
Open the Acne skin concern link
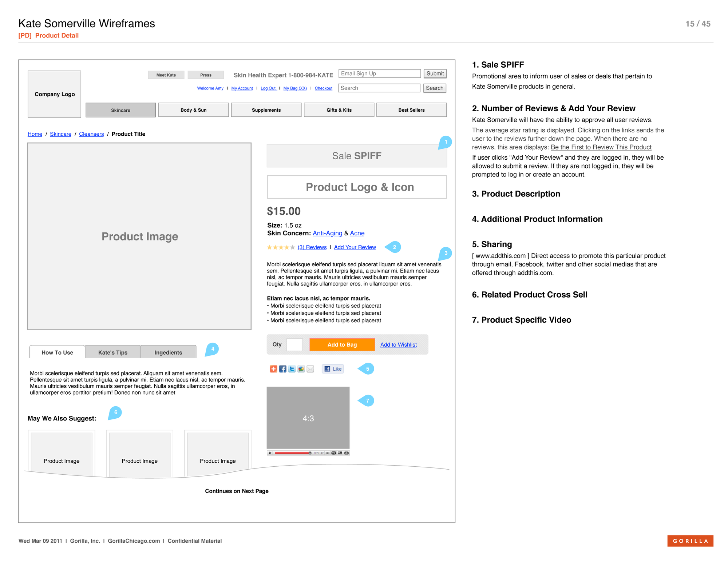tap(357, 233)
